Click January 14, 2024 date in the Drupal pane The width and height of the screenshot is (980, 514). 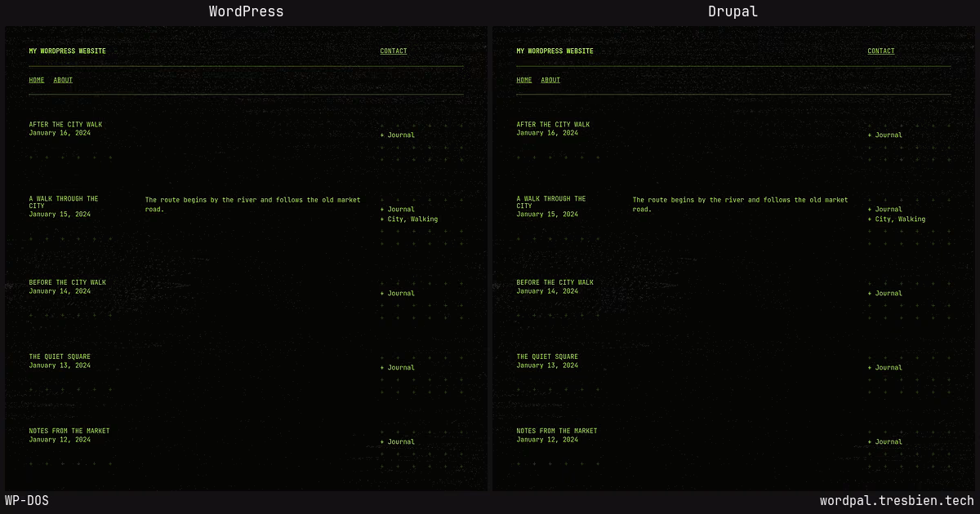click(547, 290)
